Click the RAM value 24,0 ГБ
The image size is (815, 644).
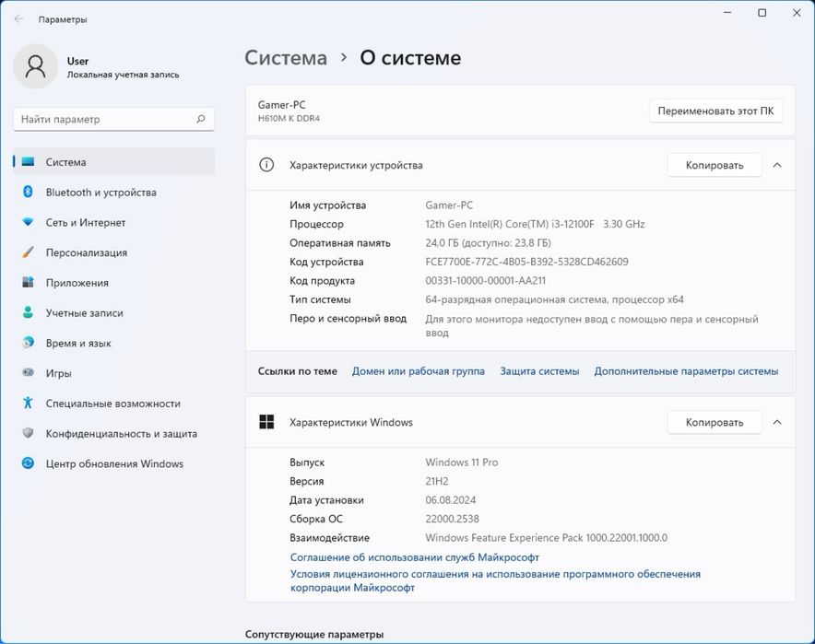coord(488,242)
